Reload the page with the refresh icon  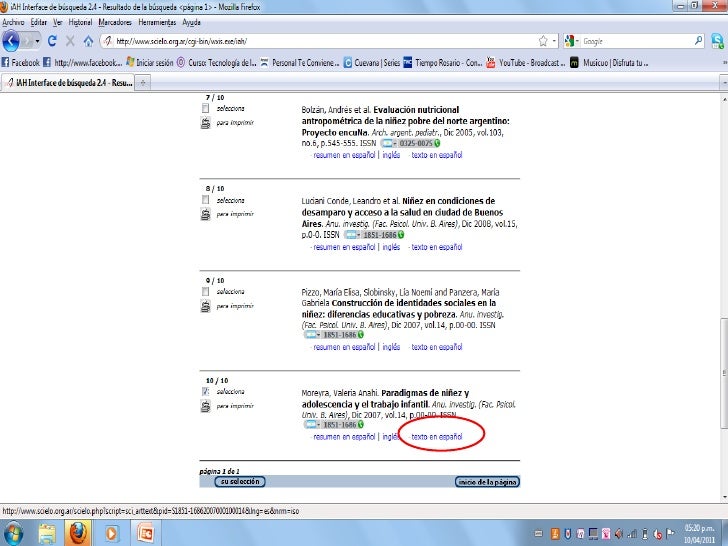(52, 41)
